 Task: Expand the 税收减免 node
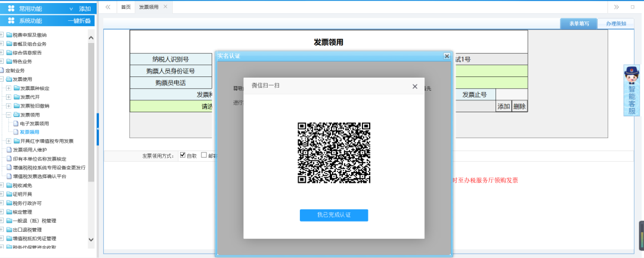[x=2, y=185]
